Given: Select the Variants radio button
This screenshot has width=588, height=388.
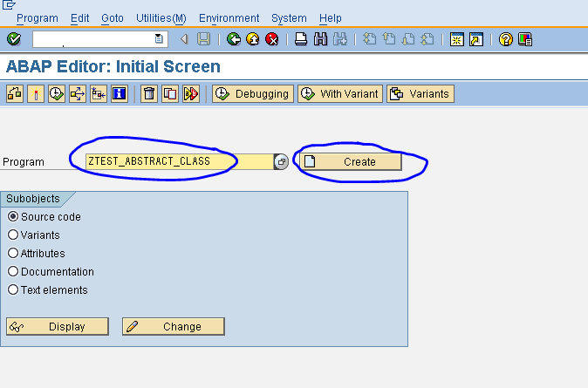Looking at the screenshot, I should tap(13, 235).
